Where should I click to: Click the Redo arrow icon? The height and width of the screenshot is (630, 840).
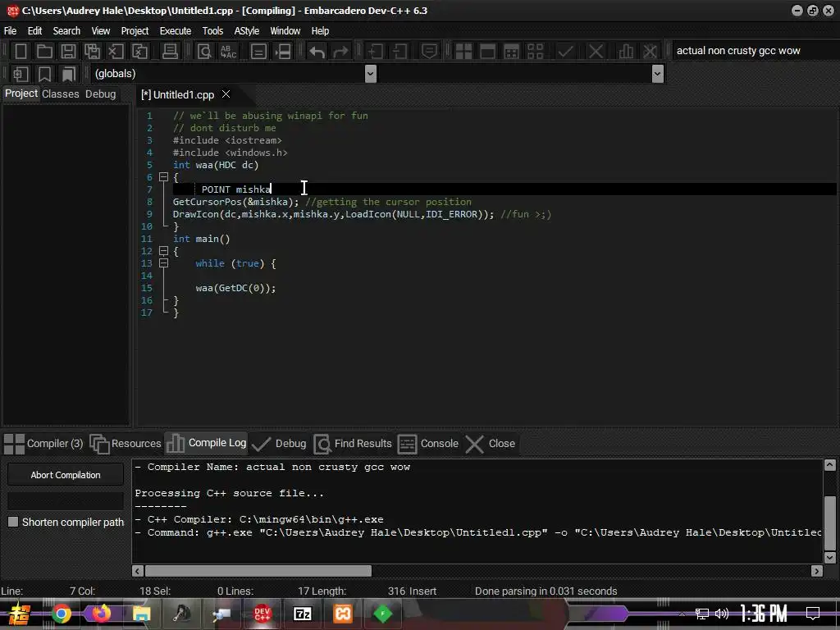click(x=340, y=52)
